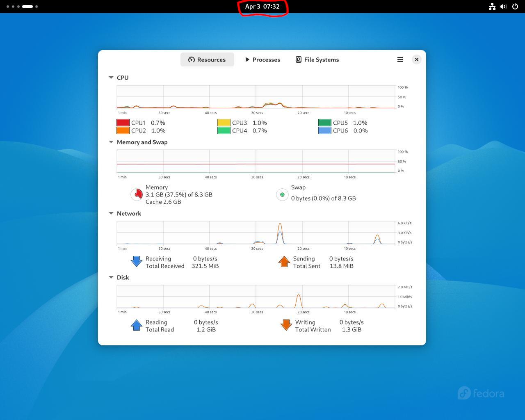This screenshot has height=420, width=525.
Task: Click the power icon in top bar
Action: (x=515, y=7)
